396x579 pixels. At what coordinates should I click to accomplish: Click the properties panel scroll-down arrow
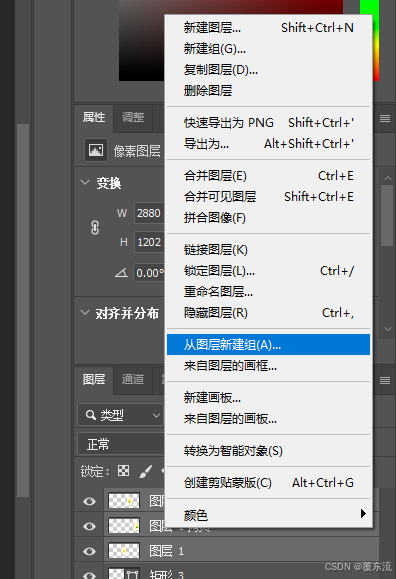(x=388, y=329)
